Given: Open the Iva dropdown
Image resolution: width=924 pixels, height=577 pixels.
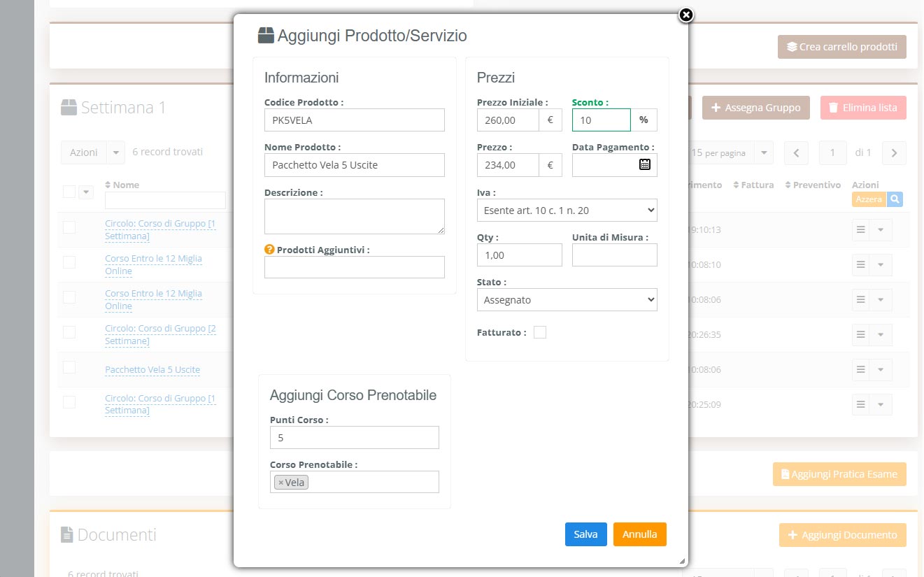Looking at the screenshot, I should [x=567, y=210].
